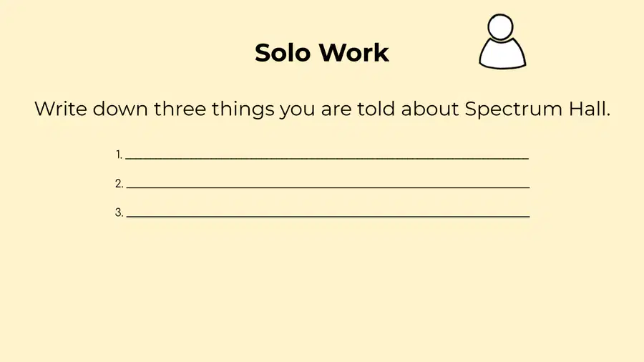Select the list number 3.
Viewport: 644px width, 362px height.
(x=119, y=212)
